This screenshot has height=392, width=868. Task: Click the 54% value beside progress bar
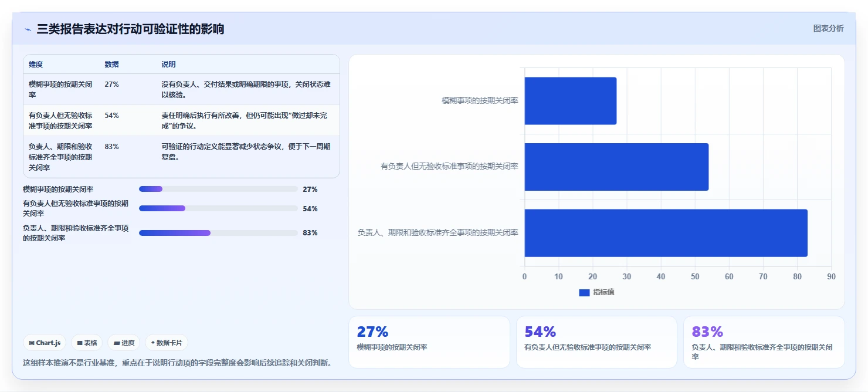pyautogui.click(x=310, y=209)
